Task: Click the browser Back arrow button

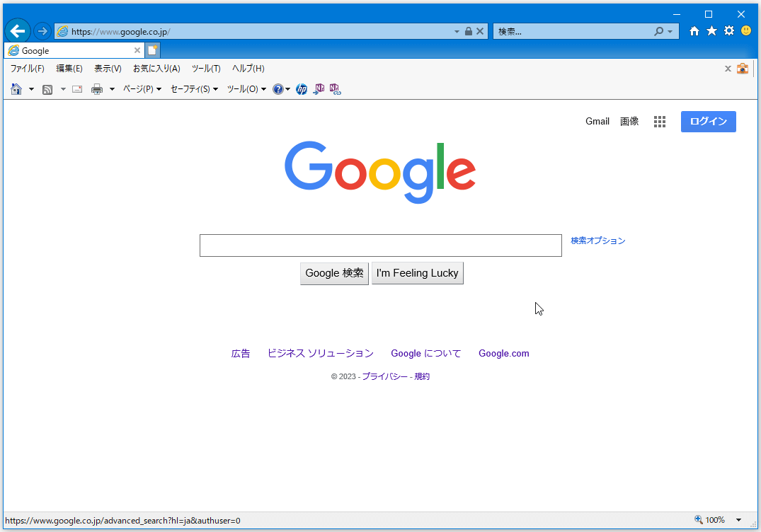Action: tap(18, 31)
